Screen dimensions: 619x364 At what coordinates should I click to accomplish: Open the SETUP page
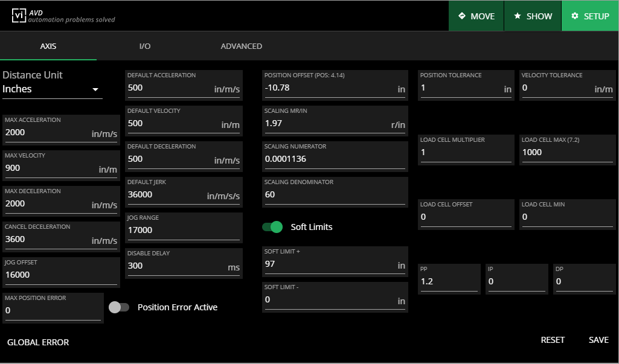click(590, 16)
